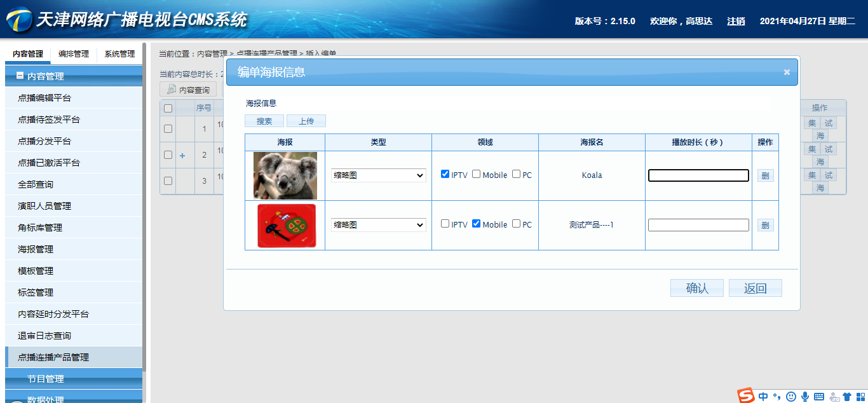Click the 集 button in row 1 of background table
The image size is (868, 403).
(x=811, y=123)
